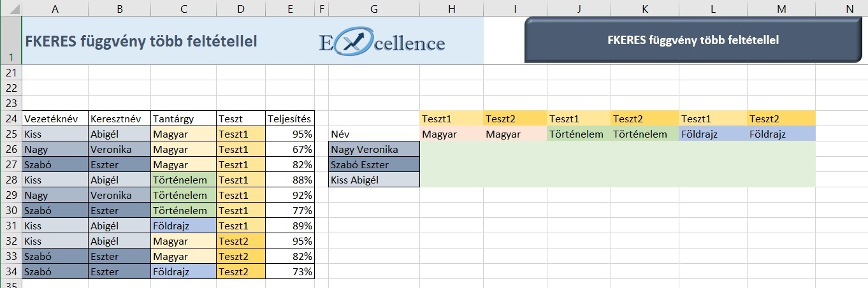The height and width of the screenshot is (288, 868).
Task: Select column G header
Action: [374, 8]
